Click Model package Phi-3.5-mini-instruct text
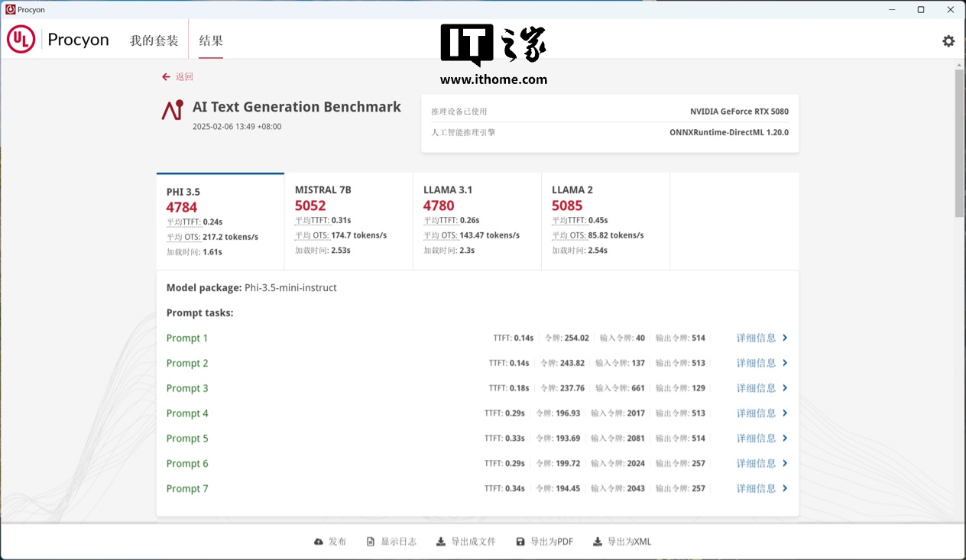 tap(251, 288)
